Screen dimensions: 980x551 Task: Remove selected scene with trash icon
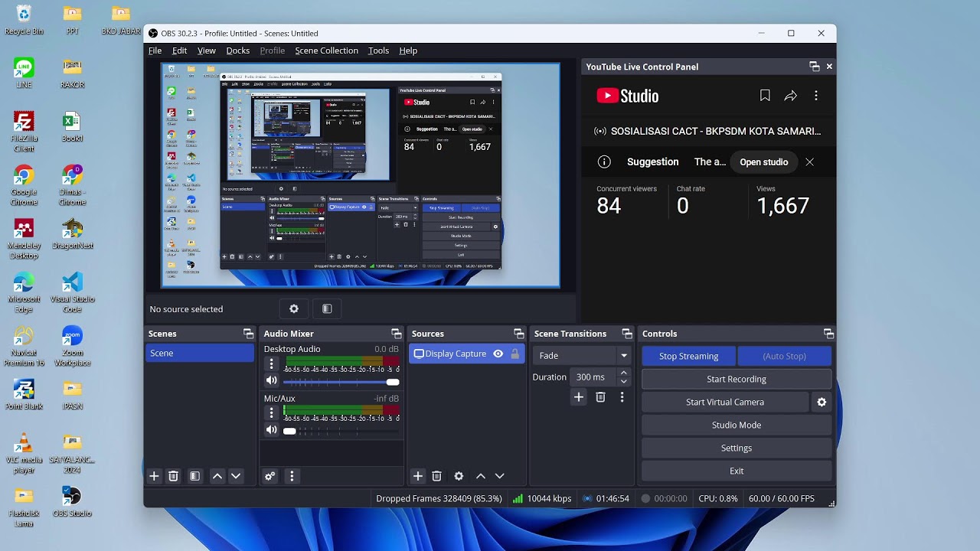[174, 476]
